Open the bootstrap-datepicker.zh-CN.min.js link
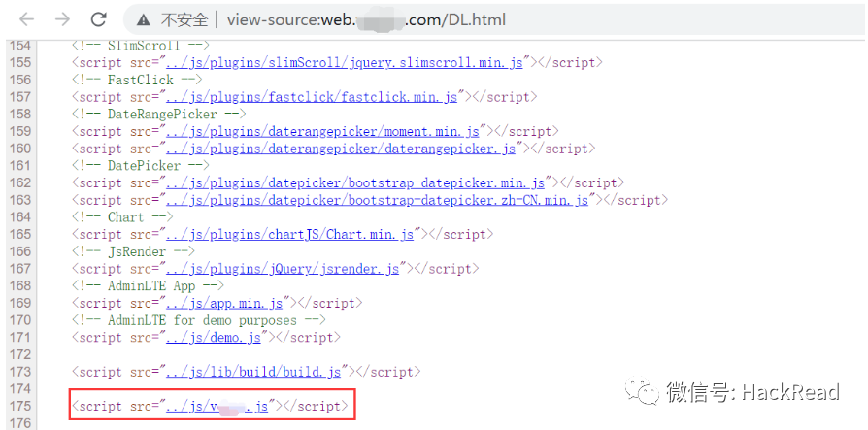 point(377,200)
